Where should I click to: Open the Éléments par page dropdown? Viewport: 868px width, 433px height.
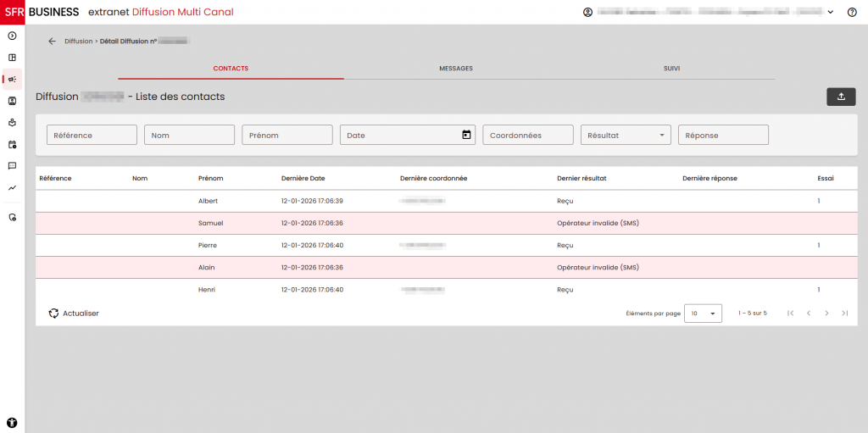tap(703, 314)
